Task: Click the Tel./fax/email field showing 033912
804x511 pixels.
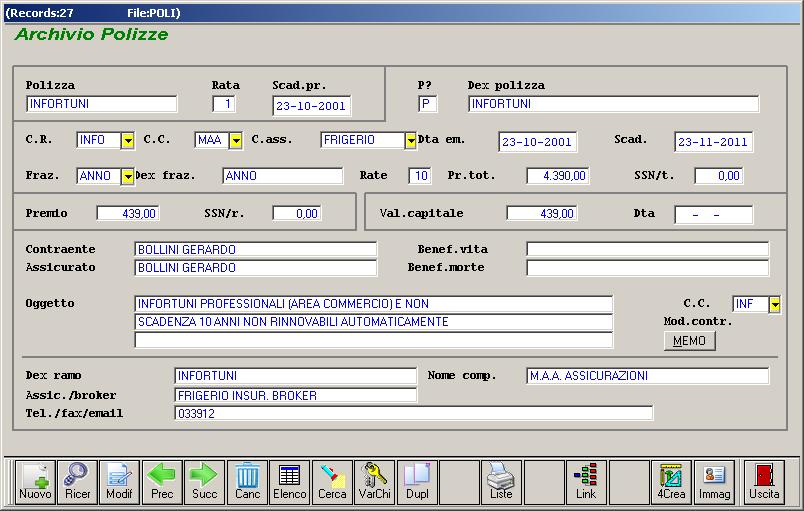Action: pos(414,413)
